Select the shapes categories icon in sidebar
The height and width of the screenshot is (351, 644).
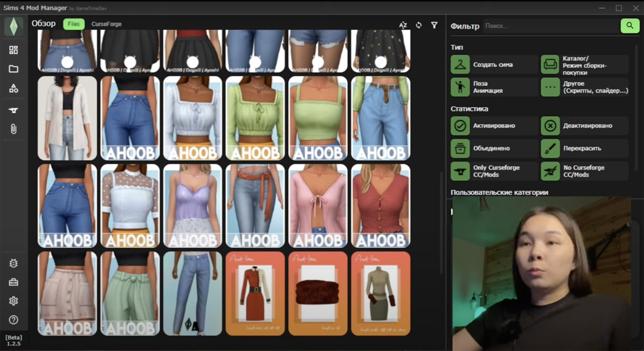[x=14, y=88]
